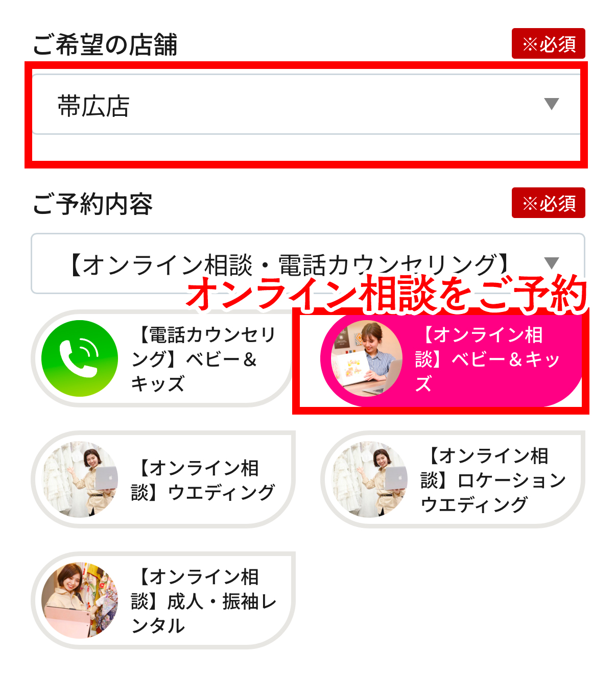Click the ※必須 badge beside ご予約内容
The image size is (616, 676).
[549, 203]
